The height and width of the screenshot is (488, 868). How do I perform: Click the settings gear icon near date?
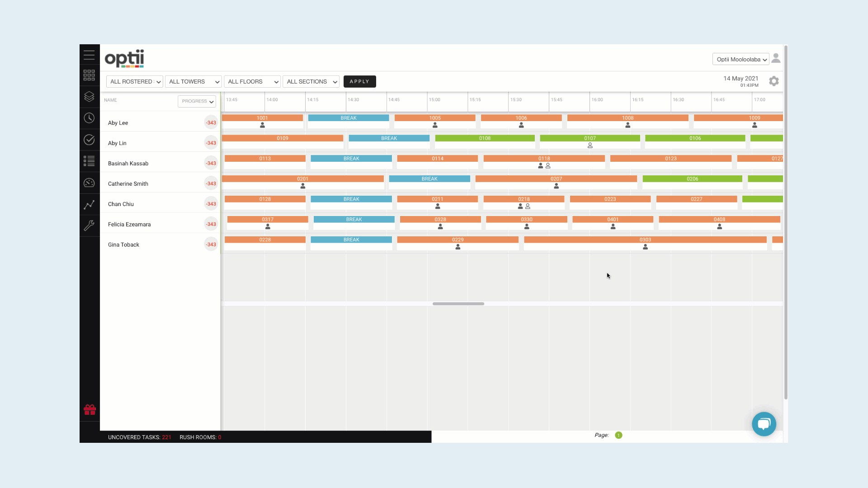(773, 81)
